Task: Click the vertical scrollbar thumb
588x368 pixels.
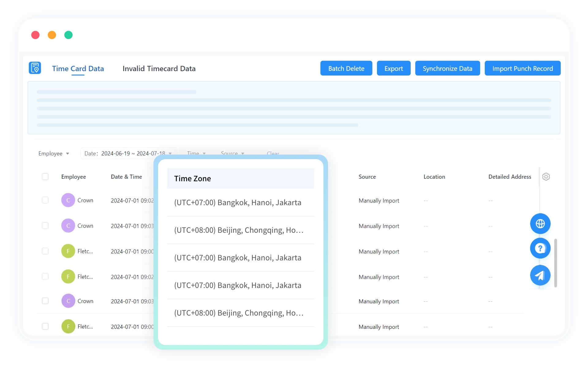Action: pos(555,263)
